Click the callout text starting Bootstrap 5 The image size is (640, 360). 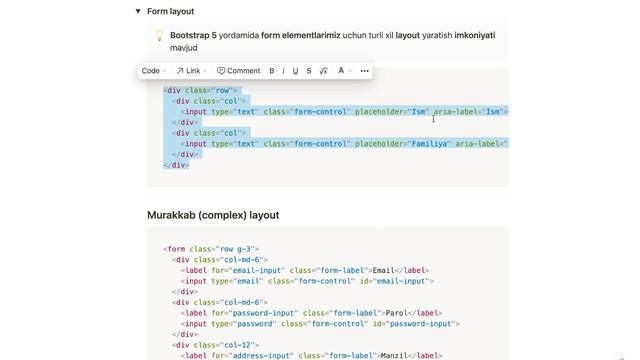[x=333, y=41]
